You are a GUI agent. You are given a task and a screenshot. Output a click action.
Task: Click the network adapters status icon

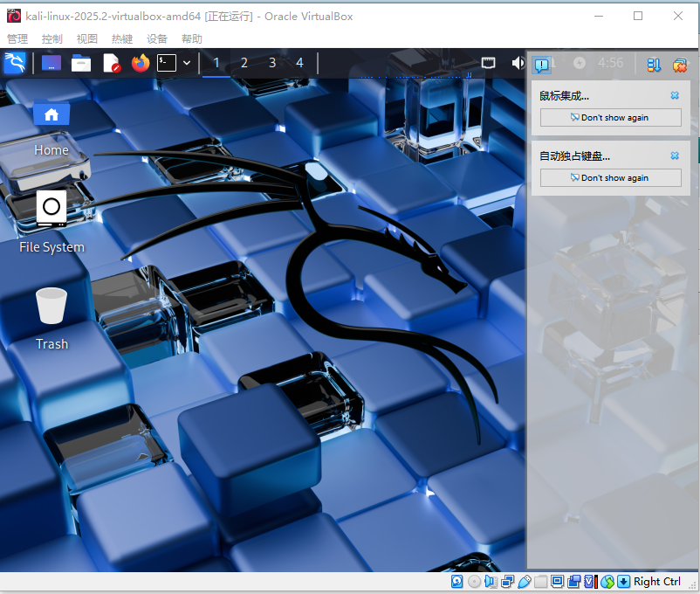point(508,582)
